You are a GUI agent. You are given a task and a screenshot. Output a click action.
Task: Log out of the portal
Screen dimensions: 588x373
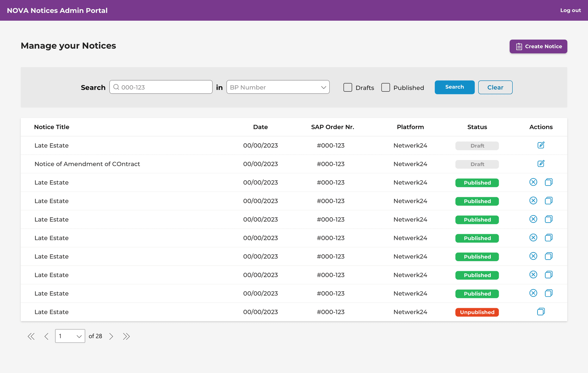tap(570, 10)
